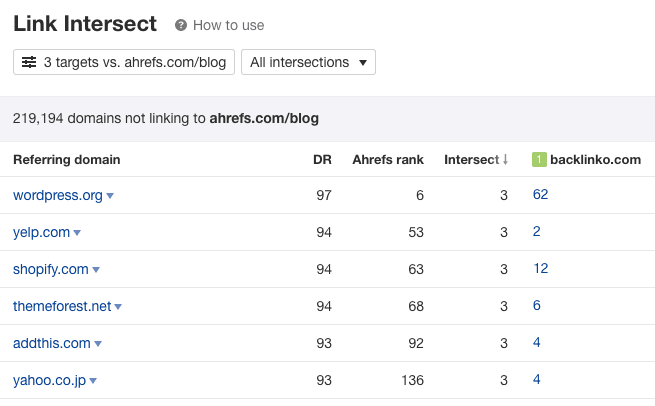Sort by the DR column header

tap(322, 160)
